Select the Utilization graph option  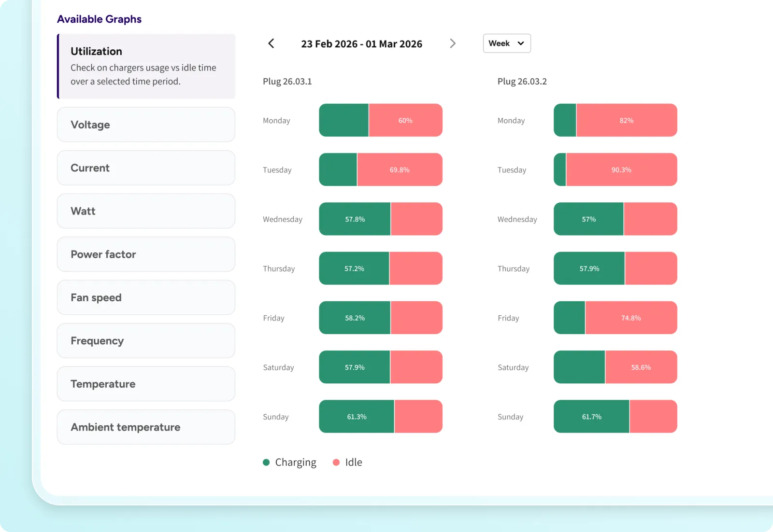(146, 66)
